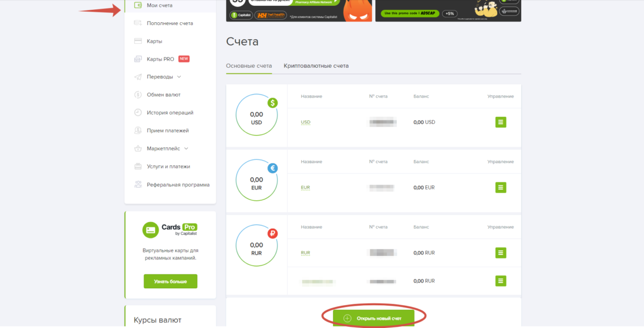Click the Переводы paper plane icon
The width and height of the screenshot is (644, 328).
click(x=138, y=77)
